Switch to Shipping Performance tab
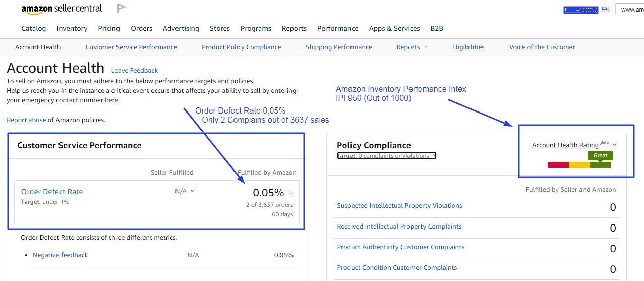 coord(339,47)
